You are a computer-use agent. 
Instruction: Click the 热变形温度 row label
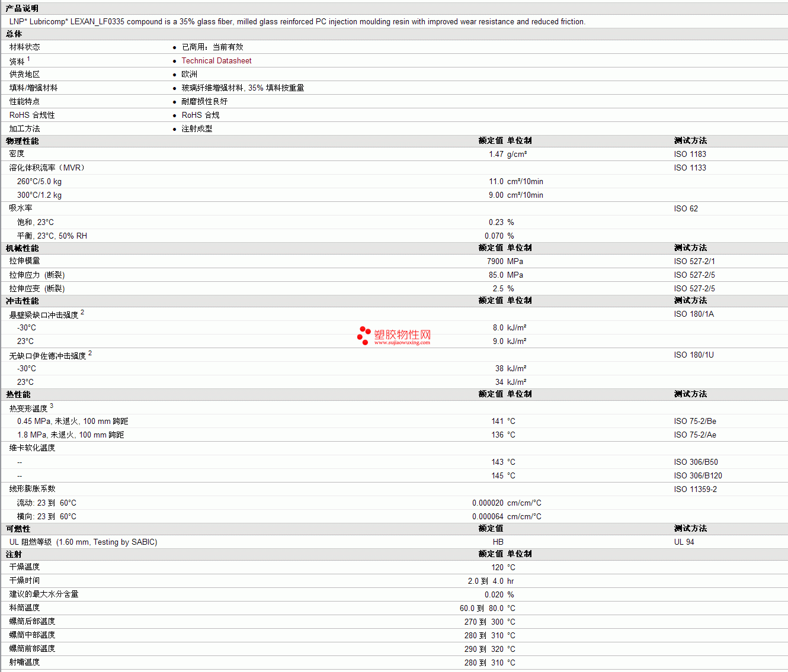click(x=28, y=409)
